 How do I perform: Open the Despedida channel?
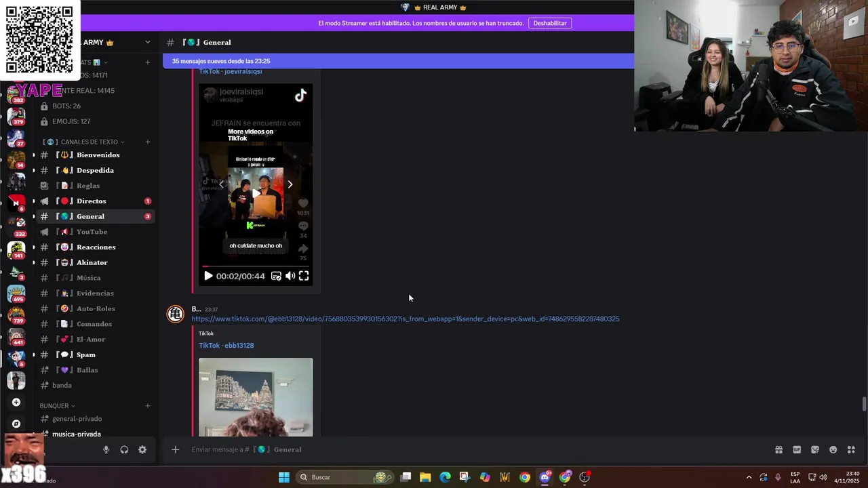coord(96,170)
